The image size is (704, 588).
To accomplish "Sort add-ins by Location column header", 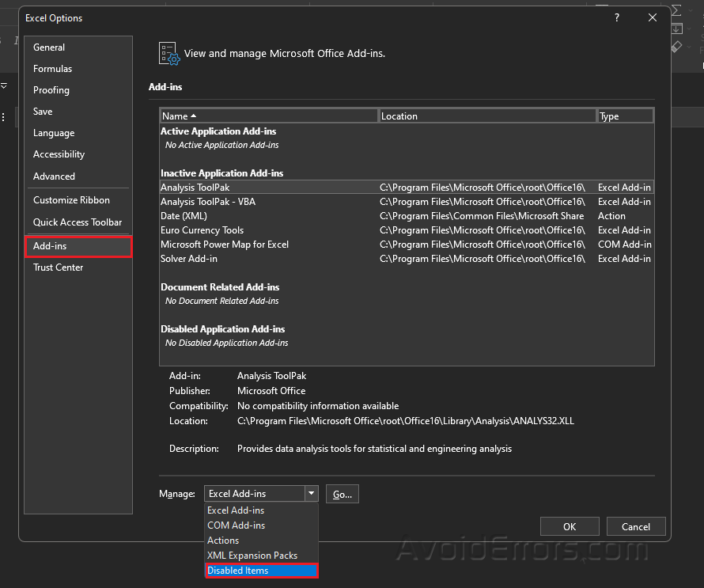I will click(x=487, y=116).
